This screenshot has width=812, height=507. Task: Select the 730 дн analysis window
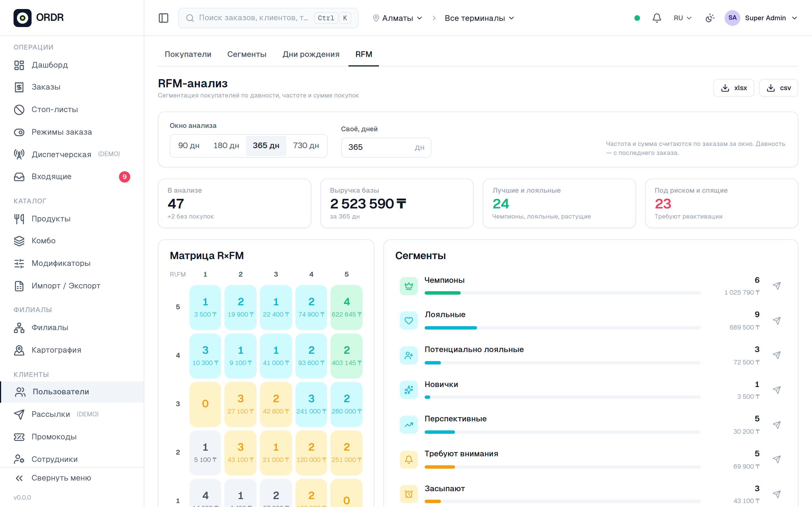pyautogui.click(x=306, y=146)
